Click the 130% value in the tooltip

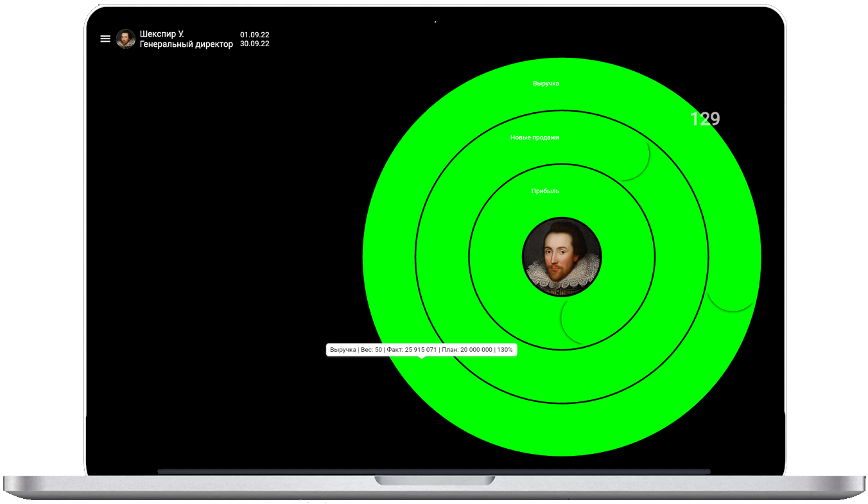coord(505,350)
